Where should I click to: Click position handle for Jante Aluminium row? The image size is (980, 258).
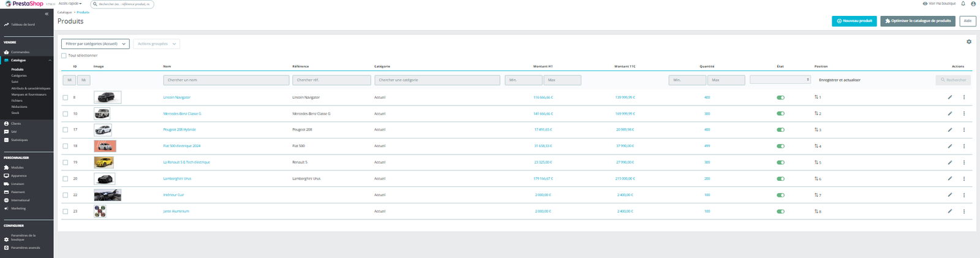pyautogui.click(x=816, y=211)
